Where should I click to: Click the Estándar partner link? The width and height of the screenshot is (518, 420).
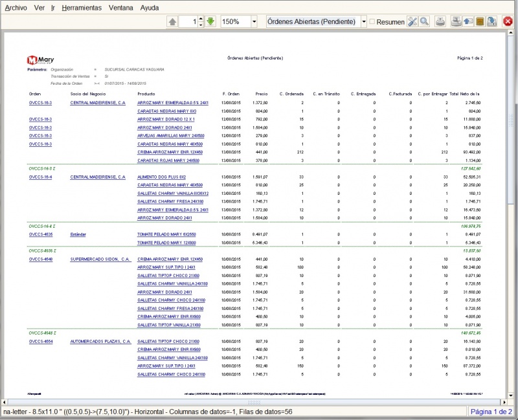click(78, 234)
